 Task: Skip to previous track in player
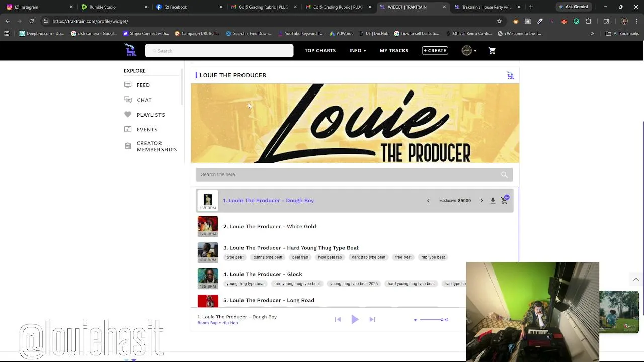(x=338, y=319)
